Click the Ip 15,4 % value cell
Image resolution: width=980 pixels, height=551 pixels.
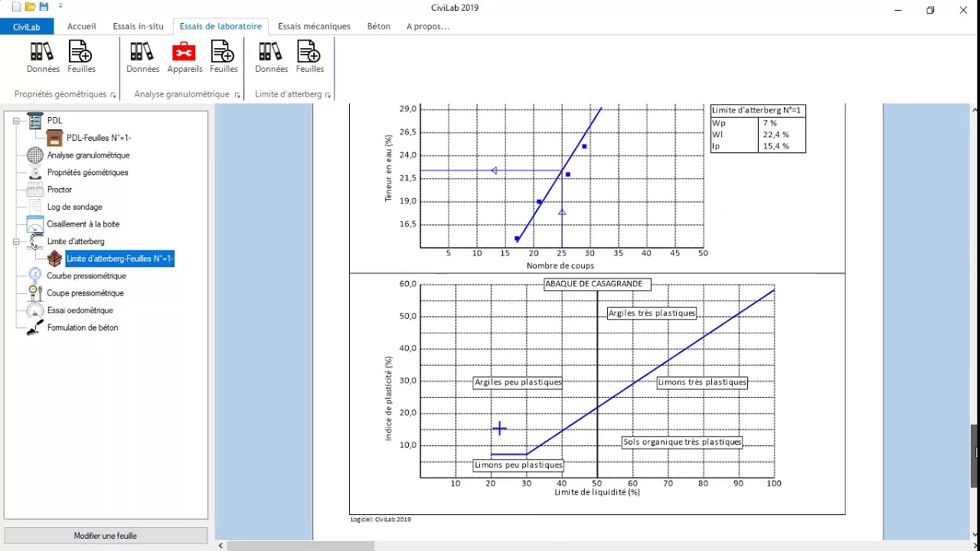(782, 146)
